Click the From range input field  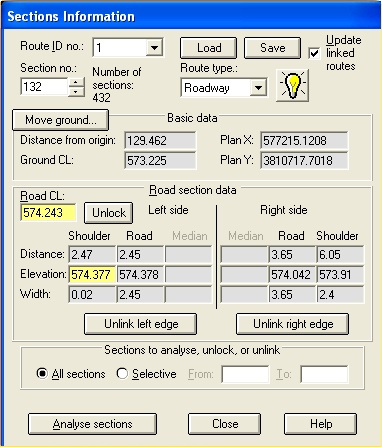[246, 374]
